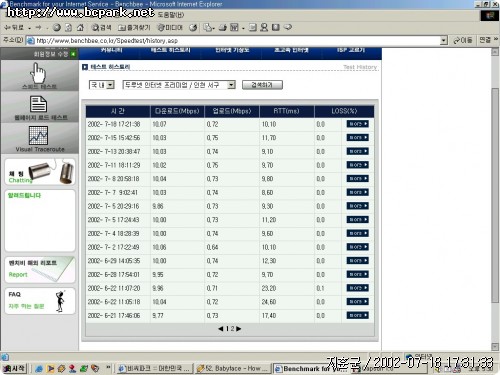Click more for the 2002-7-15 15:42:56 row

tap(357, 138)
